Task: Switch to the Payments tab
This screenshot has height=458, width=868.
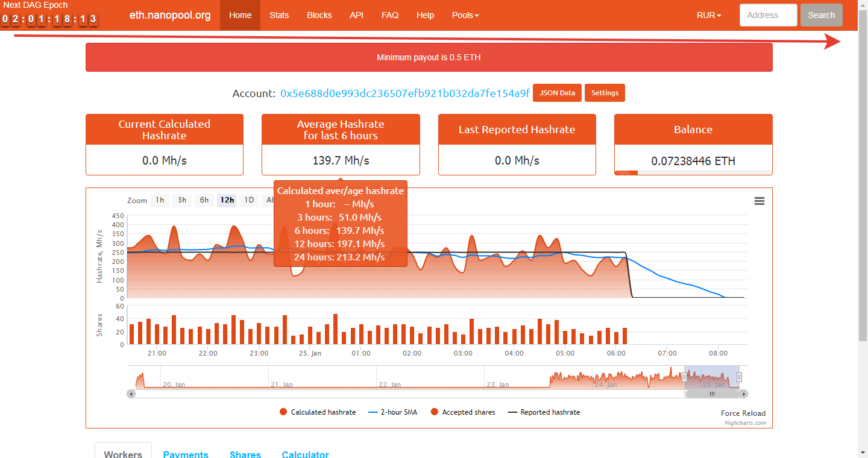Action: [186, 454]
